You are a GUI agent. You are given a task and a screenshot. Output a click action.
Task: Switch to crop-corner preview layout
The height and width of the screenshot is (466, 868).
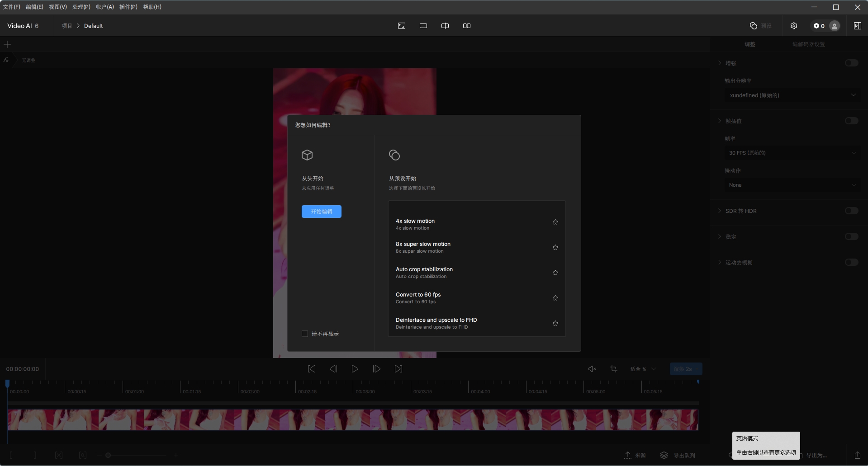click(402, 26)
